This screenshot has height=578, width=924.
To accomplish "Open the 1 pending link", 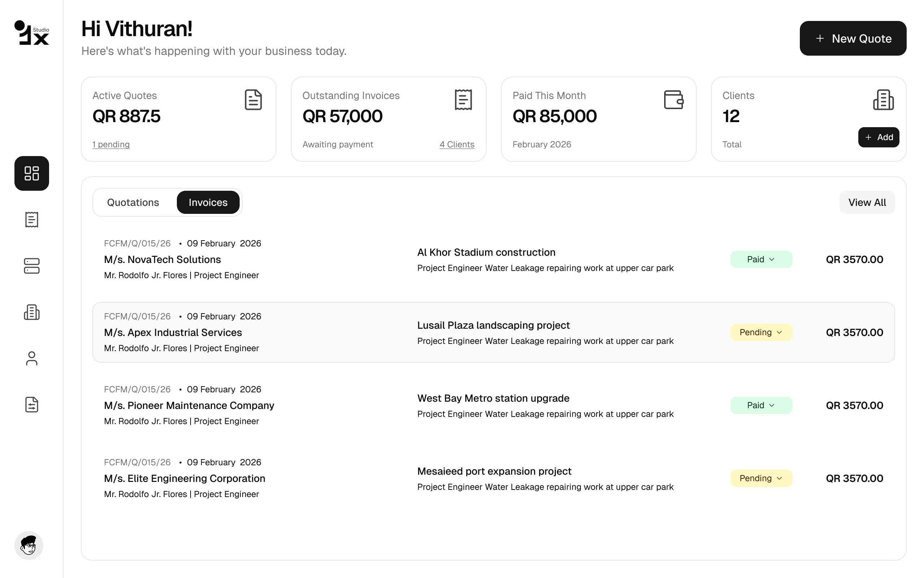I will pyautogui.click(x=111, y=144).
